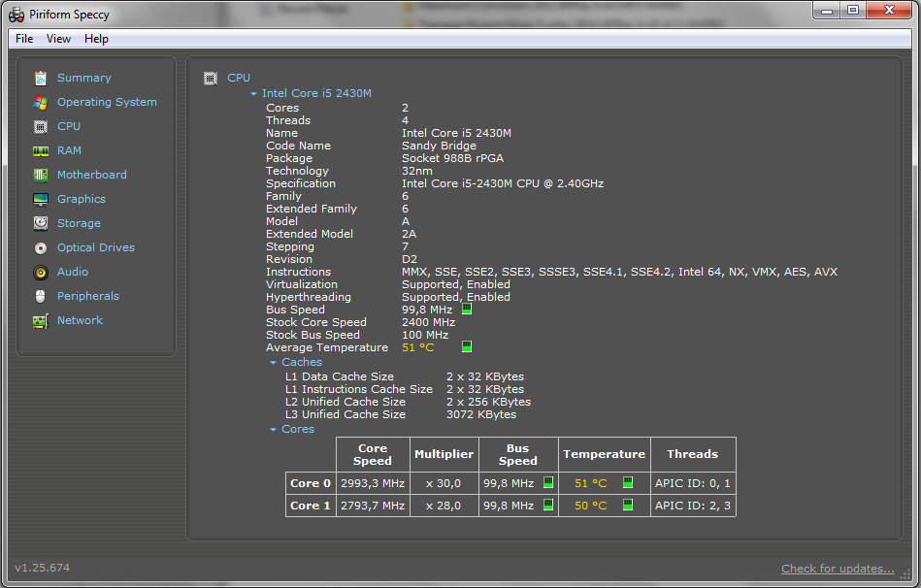Close the Piriform Speccy window
The height and width of the screenshot is (588, 921).
889,11
